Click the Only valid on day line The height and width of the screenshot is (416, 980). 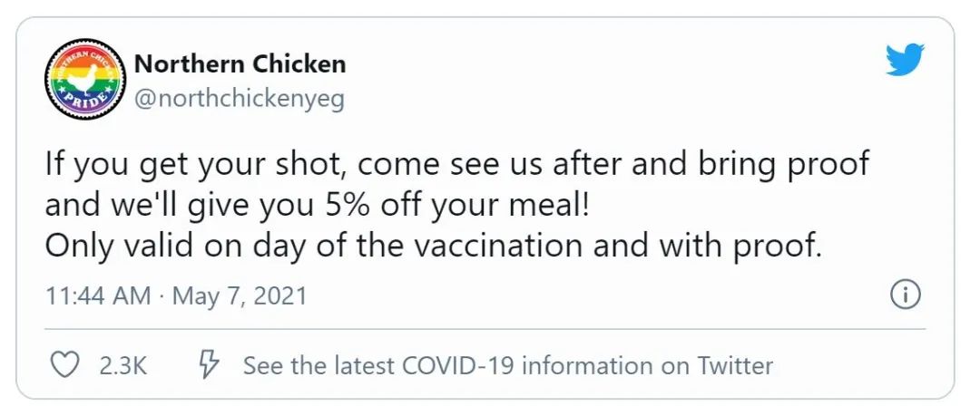(432, 247)
